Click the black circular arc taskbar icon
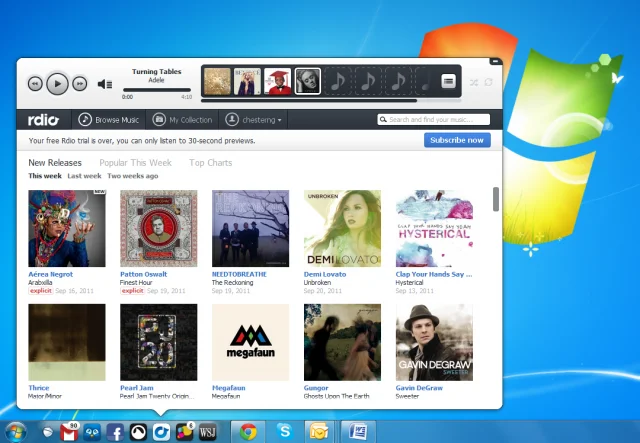The height and width of the screenshot is (443, 640). pos(138,432)
